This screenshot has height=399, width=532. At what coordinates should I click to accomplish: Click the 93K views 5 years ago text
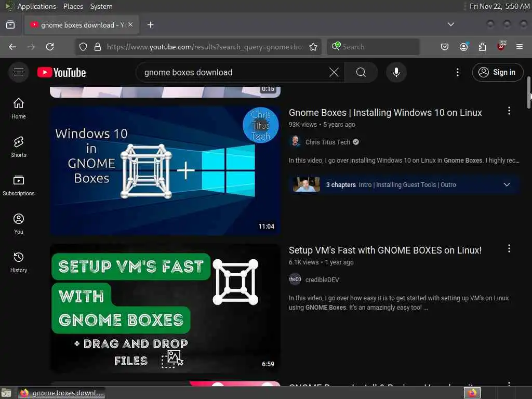tap(322, 125)
